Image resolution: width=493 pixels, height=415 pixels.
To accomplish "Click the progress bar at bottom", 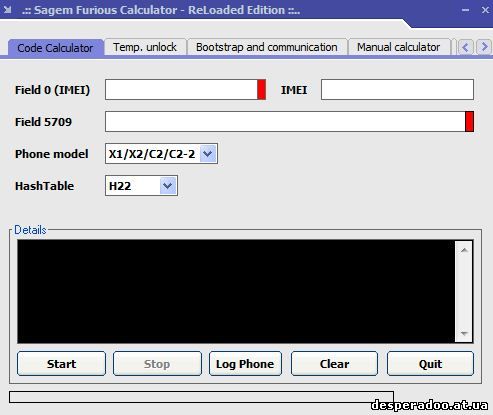I will [201, 397].
